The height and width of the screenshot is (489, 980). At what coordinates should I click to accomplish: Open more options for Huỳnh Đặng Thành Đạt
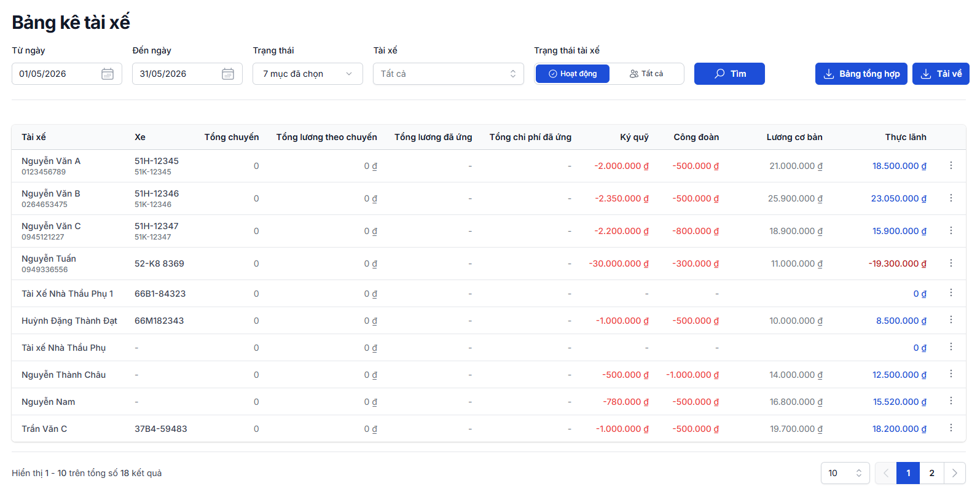(x=951, y=320)
